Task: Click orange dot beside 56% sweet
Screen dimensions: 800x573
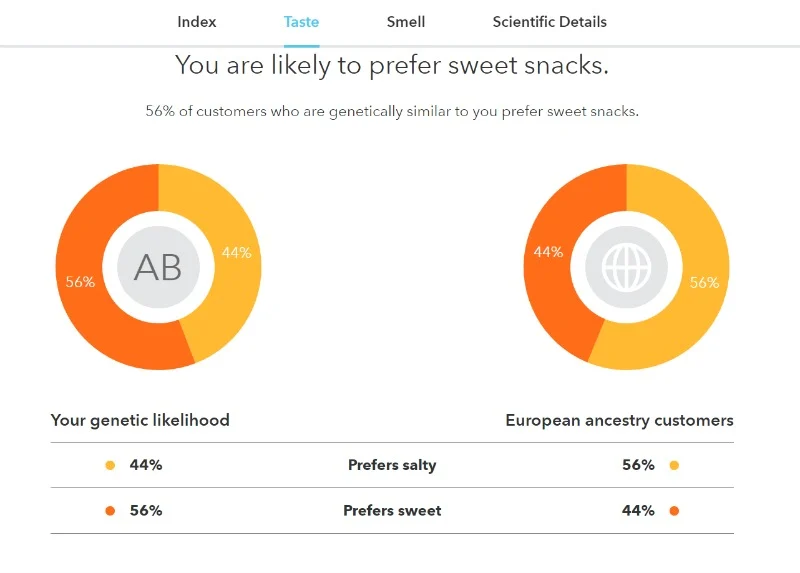Action: pos(110,511)
